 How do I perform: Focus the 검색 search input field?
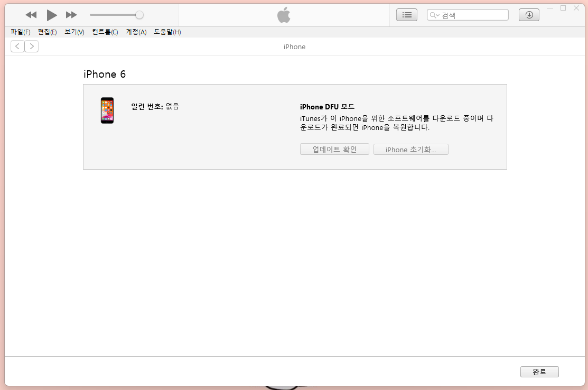point(468,15)
